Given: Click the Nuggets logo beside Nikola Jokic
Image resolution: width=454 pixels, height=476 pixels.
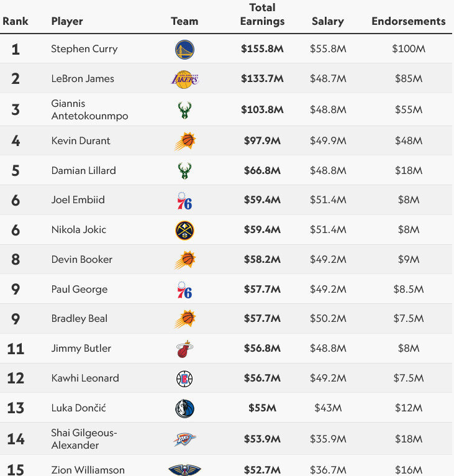Looking at the screenshot, I should [184, 230].
